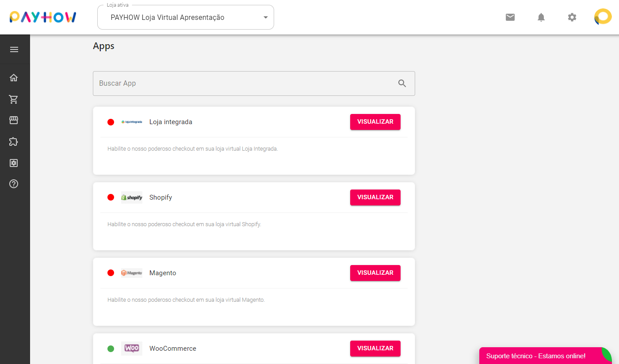Screen dimensions: 619x364
Task: Click the red status dot for Loja integrada
Action: click(111, 122)
